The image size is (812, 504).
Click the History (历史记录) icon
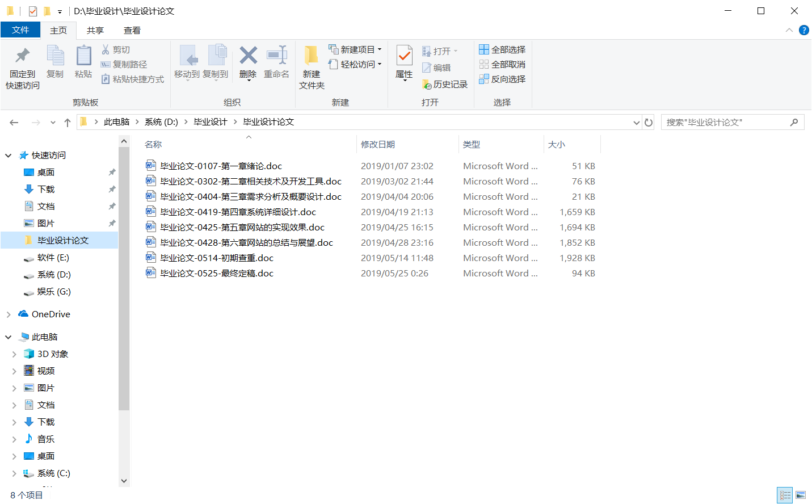point(445,84)
